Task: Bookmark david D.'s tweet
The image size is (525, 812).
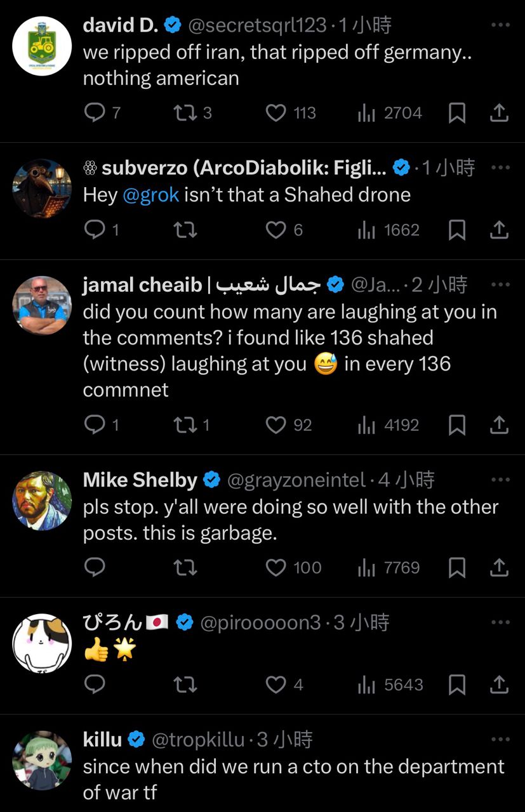Action: 457,113
